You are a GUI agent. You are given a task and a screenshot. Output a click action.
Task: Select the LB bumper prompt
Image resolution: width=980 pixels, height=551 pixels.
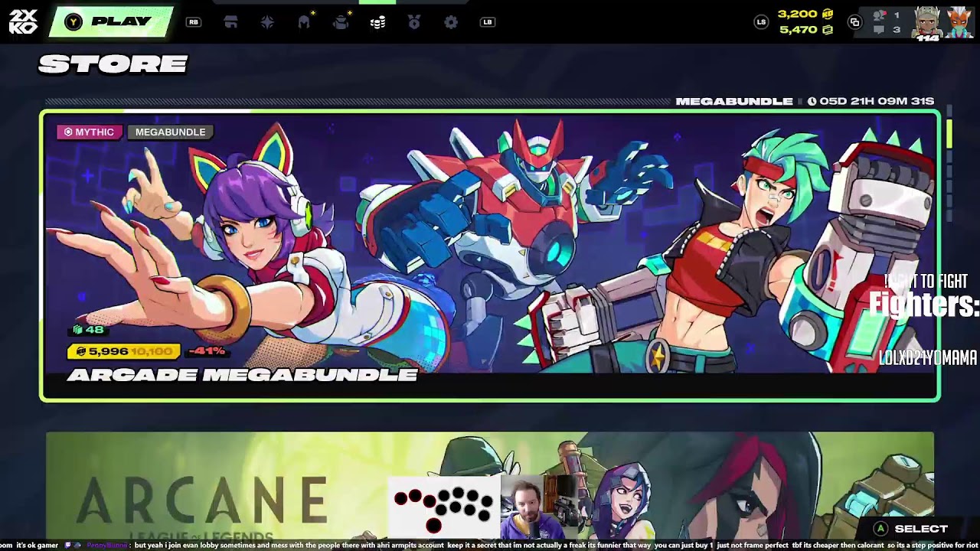(488, 22)
